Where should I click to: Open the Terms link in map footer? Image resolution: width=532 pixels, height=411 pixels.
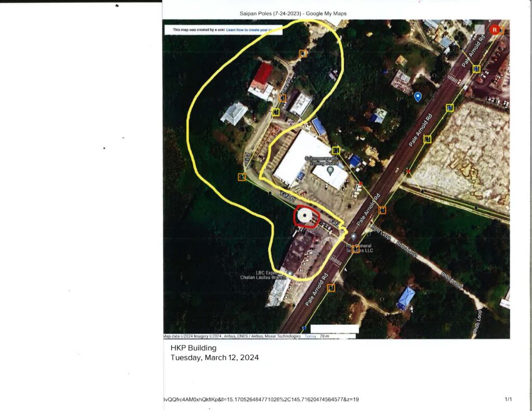[x=310, y=336]
